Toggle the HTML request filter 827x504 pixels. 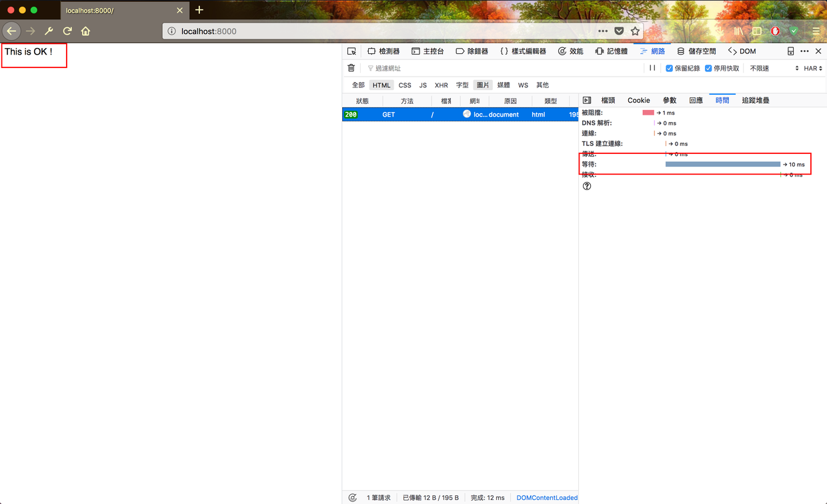click(381, 85)
